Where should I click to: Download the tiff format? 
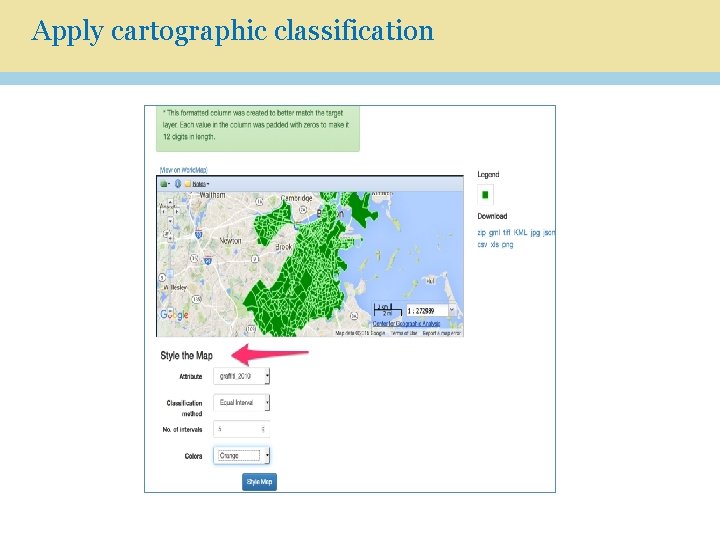[x=506, y=233]
